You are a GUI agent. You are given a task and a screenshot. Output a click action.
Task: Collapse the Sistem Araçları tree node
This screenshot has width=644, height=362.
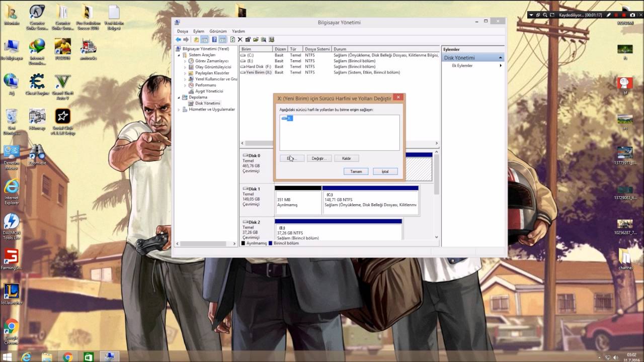pyautogui.click(x=179, y=55)
